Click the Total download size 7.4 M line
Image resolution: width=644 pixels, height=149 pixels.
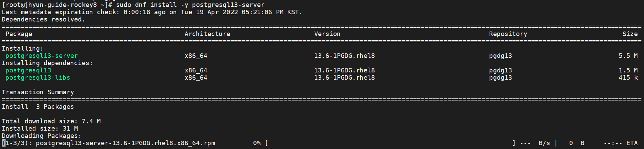tap(51, 121)
